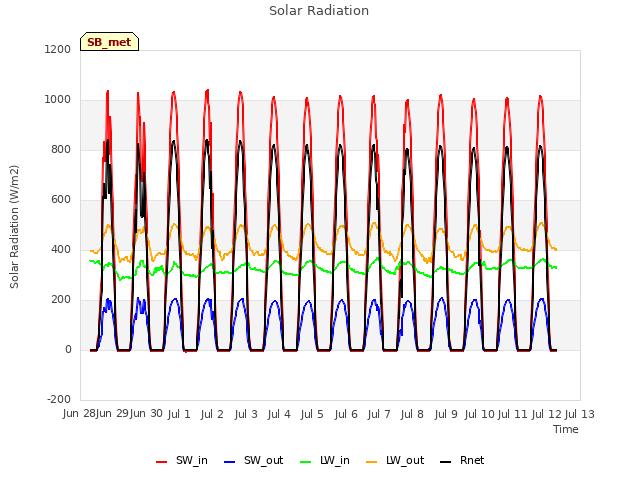The image size is (640, 480).
Task: Click the Jun 29 x-axis date label
Action: (112, 414)
